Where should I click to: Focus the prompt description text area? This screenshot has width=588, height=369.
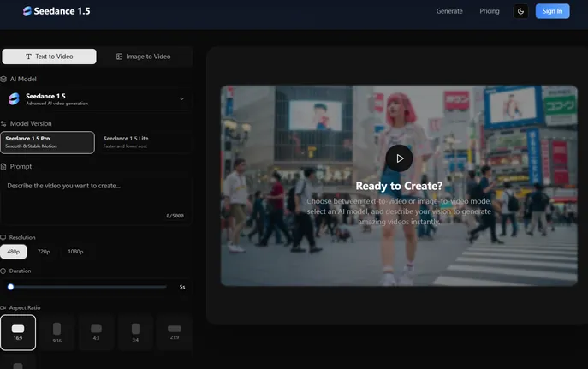[x=96, y=199]
